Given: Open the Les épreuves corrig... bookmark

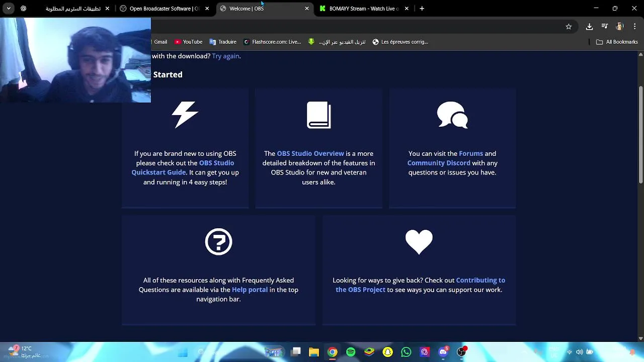Looking at the screenshot, I should pos(400,42).
